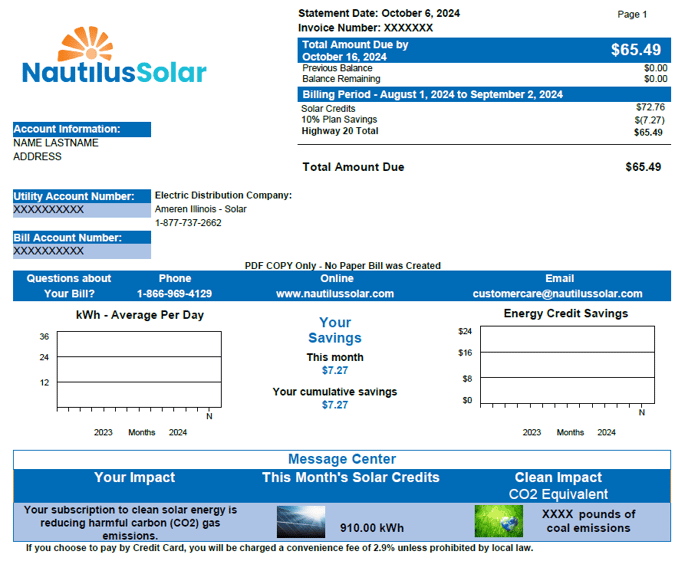This screenshot has width=688, height=584.
Task: Click the Ameren phone number 1-877-737-2662
Action: click(x=188, y=223)
